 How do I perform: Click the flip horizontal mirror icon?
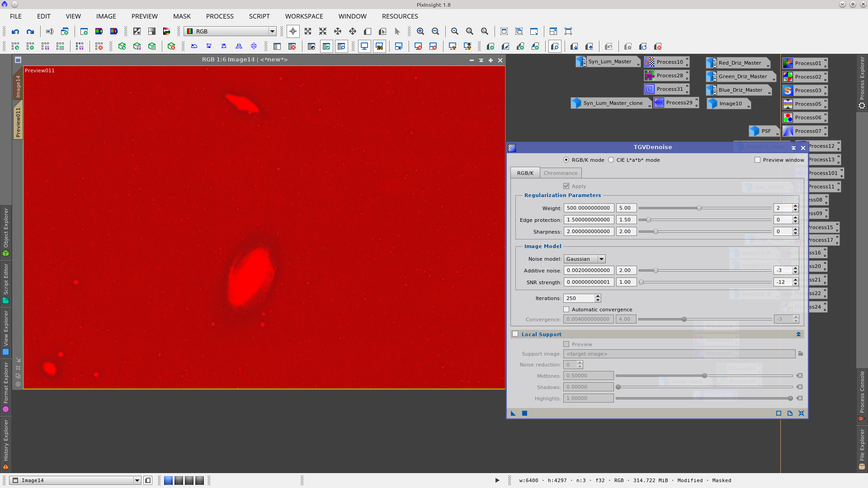(x=239, y=47)
